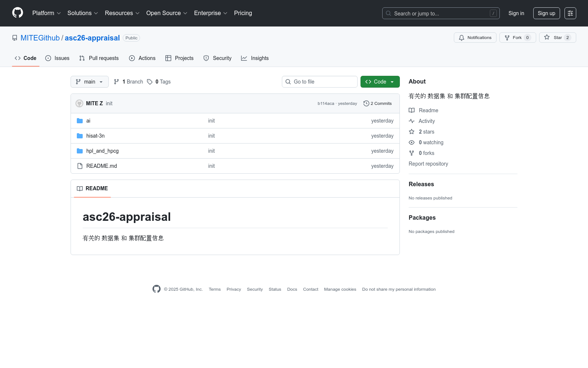The height and width of the screenshot is (368, 588).
Task: Click the GitHub logo in header
Action: tap(18, 13)
